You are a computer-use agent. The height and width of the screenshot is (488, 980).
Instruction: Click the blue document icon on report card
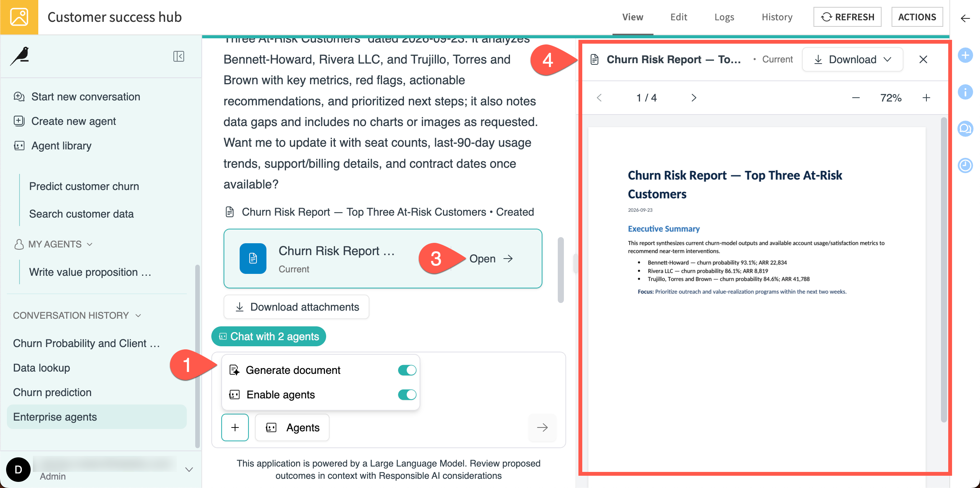253,259
